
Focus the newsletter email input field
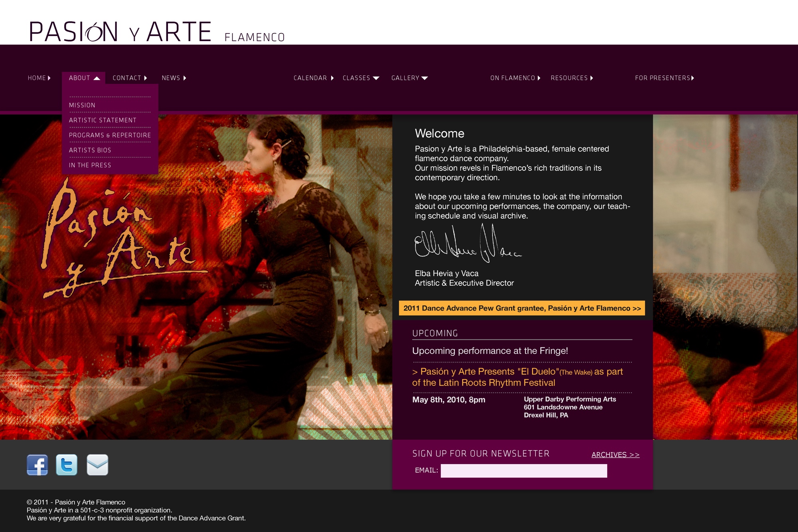click(524, 471)
